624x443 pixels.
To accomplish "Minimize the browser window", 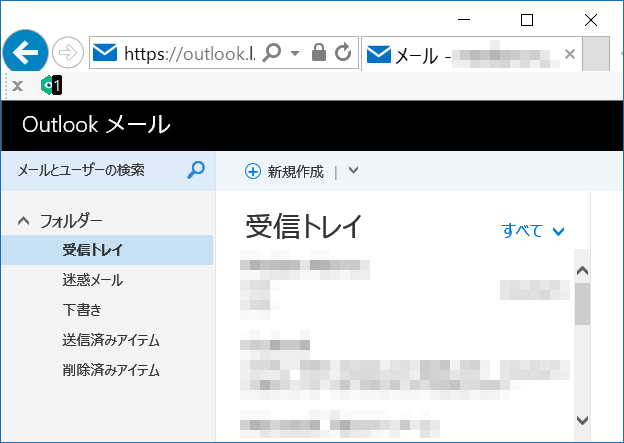I will coord(464,20).
